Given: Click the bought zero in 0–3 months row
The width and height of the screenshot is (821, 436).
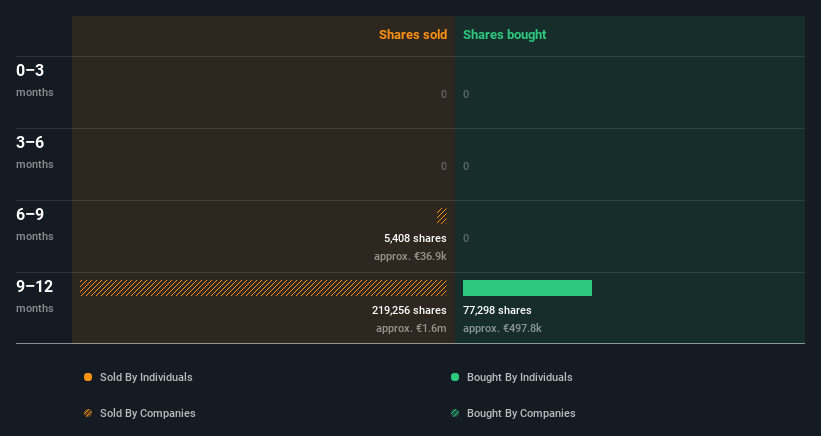Looking at the screenshot, I should tap(466, 94).
